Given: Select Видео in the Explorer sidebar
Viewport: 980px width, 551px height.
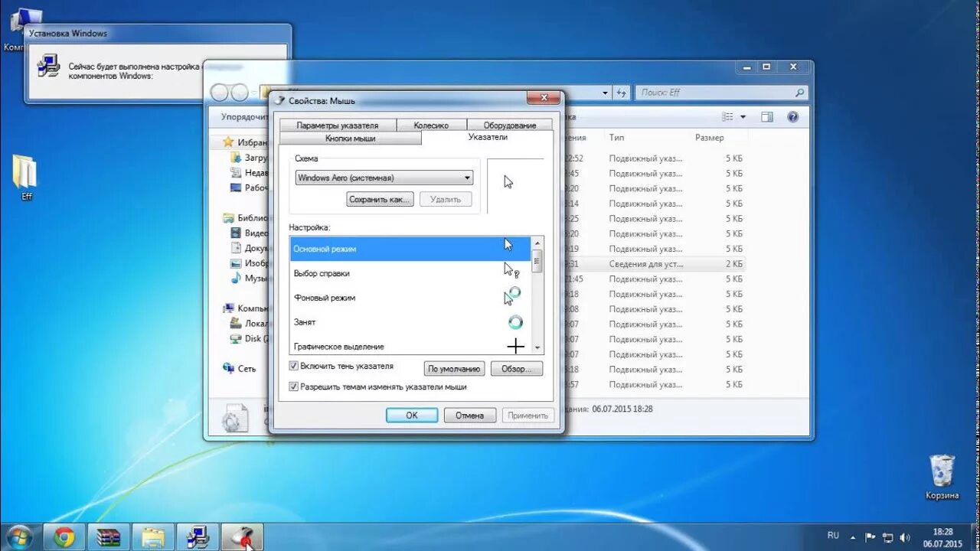Looking at the screenshot, I should click(250, 233).
